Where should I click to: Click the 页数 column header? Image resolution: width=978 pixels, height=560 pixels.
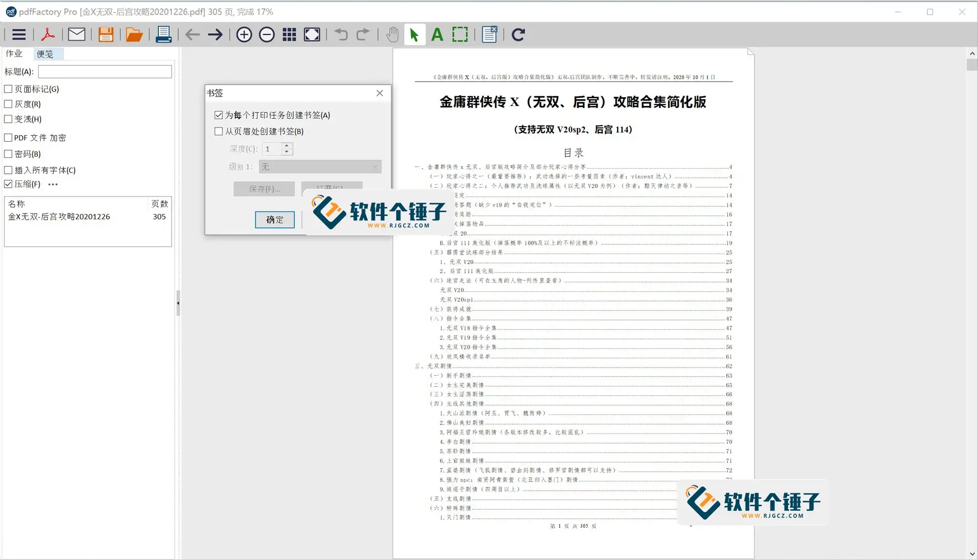click(x=159, y=204)
